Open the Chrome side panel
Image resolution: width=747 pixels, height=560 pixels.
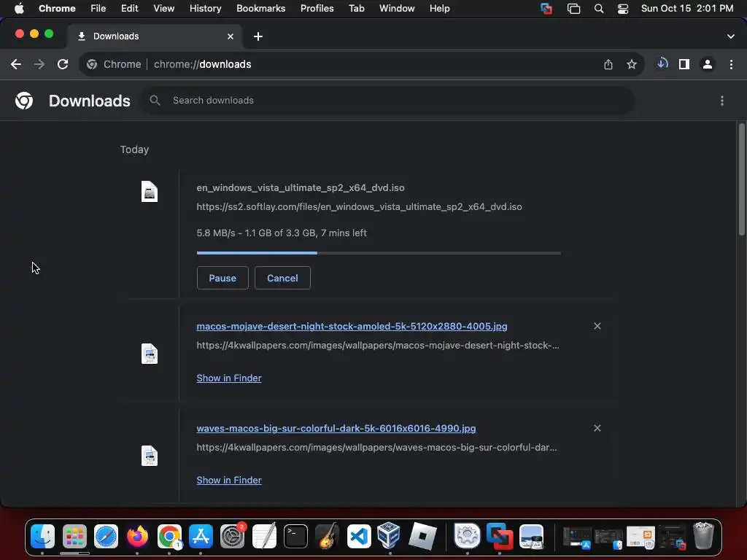click(x=684, y=64)
